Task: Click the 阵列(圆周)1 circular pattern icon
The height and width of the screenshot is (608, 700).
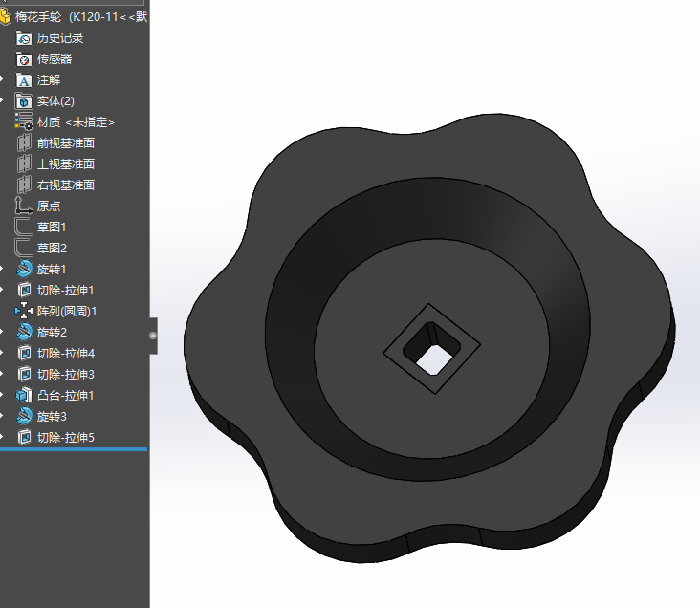Action: pos(24,311)
